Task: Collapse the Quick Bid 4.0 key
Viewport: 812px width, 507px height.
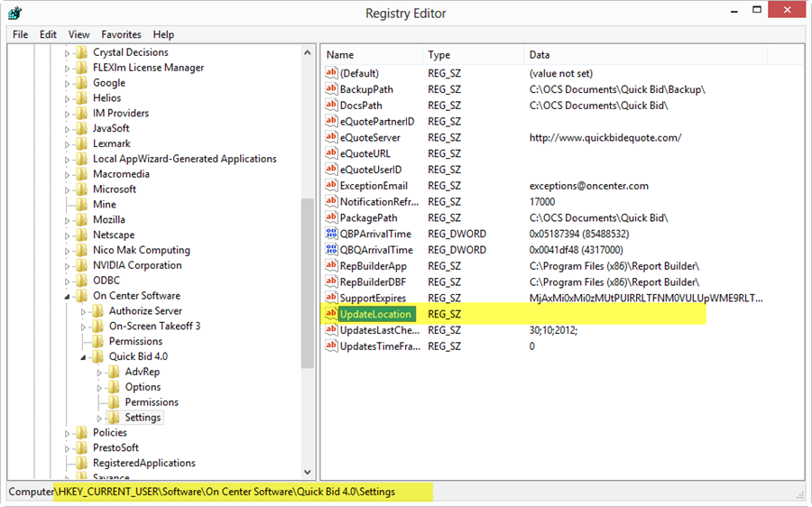Action: coord(83,357)
